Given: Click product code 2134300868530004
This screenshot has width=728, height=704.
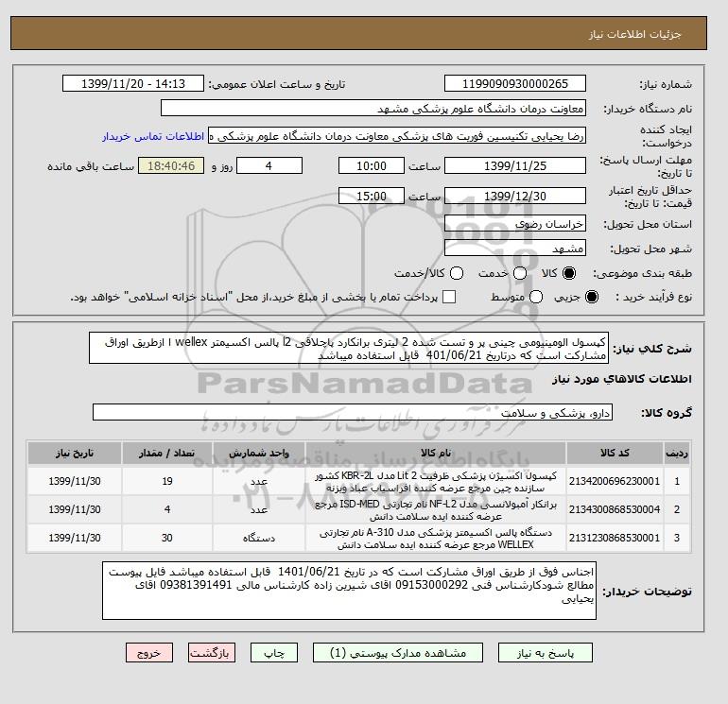Looking at the screenshot, I should point(615,509).
